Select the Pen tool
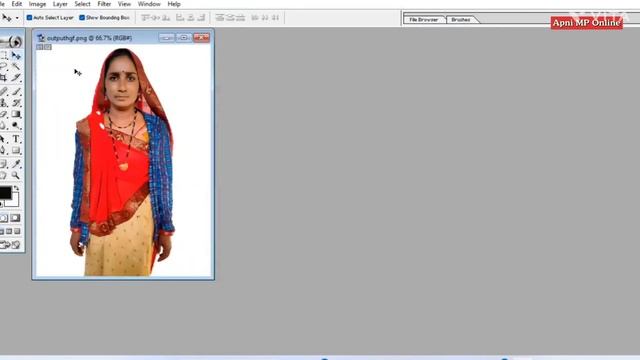This screenshot has width=640, height=360. coord(4,151)
